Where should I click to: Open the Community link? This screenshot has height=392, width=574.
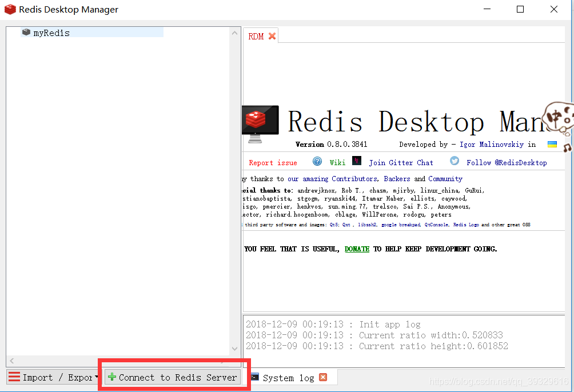click(x=445, y=179)
